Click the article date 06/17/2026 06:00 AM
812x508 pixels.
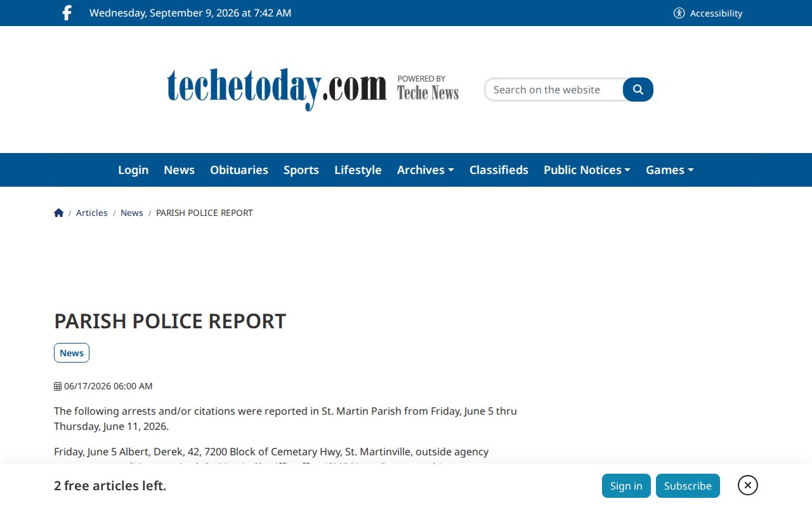103,386
